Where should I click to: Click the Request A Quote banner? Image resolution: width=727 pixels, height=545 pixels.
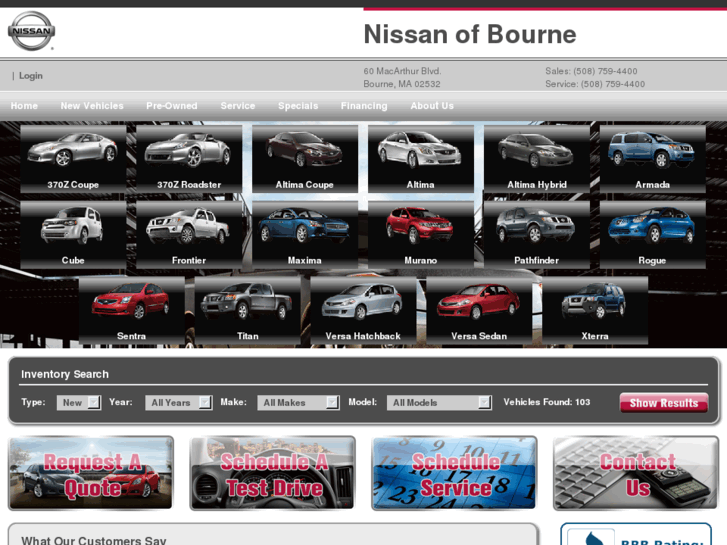[91, 473]
